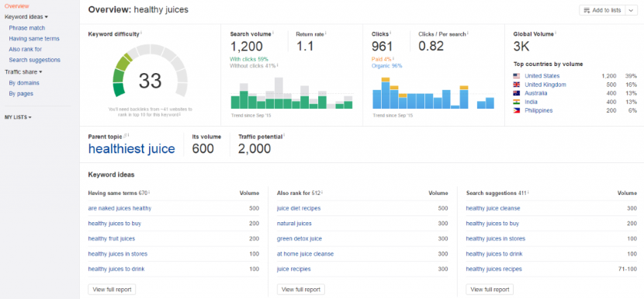Open Phrase match in sidebar
Image resolution: width=644 pixels, height=299 pixels.
[x=27, y=28]
